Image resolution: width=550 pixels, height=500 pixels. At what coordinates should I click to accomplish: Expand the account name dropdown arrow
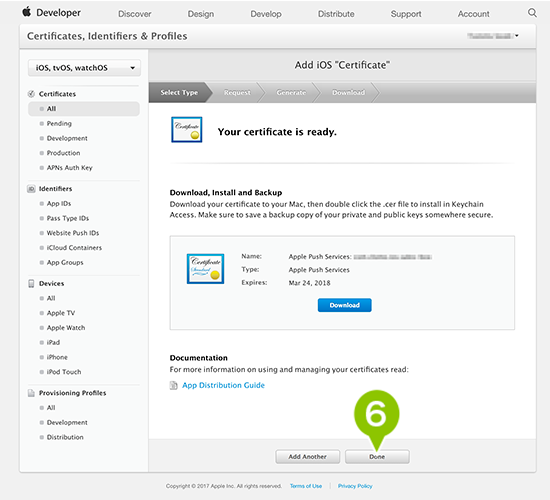pos(517,36)
